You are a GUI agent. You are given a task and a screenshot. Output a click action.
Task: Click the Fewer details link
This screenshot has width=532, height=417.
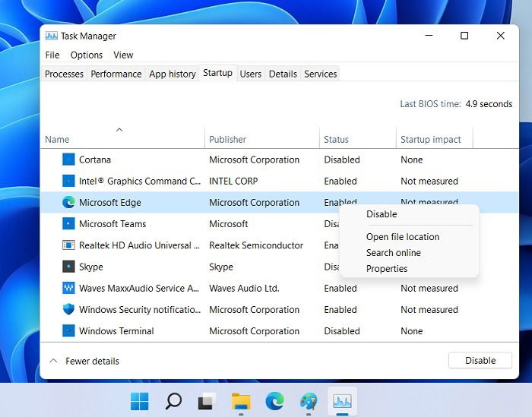pos(92,361)
